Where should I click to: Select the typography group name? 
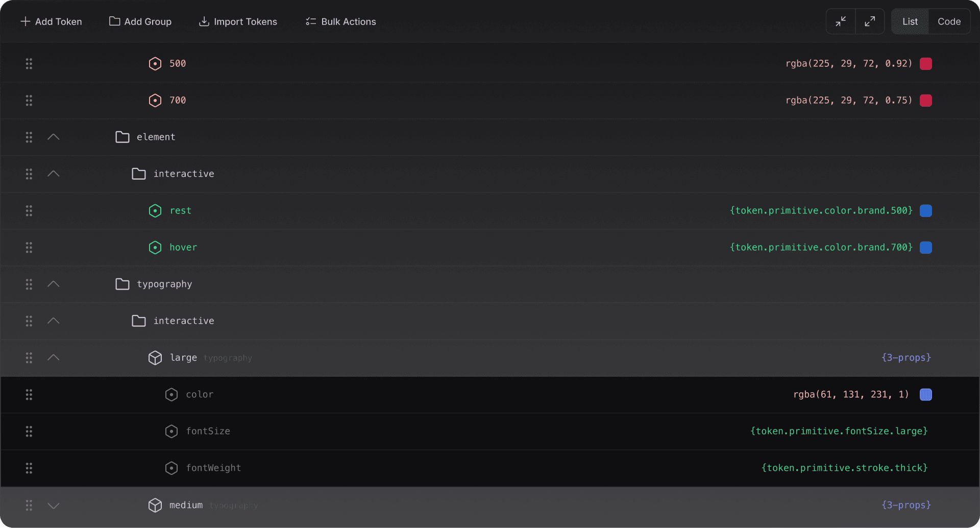point(164,284)
